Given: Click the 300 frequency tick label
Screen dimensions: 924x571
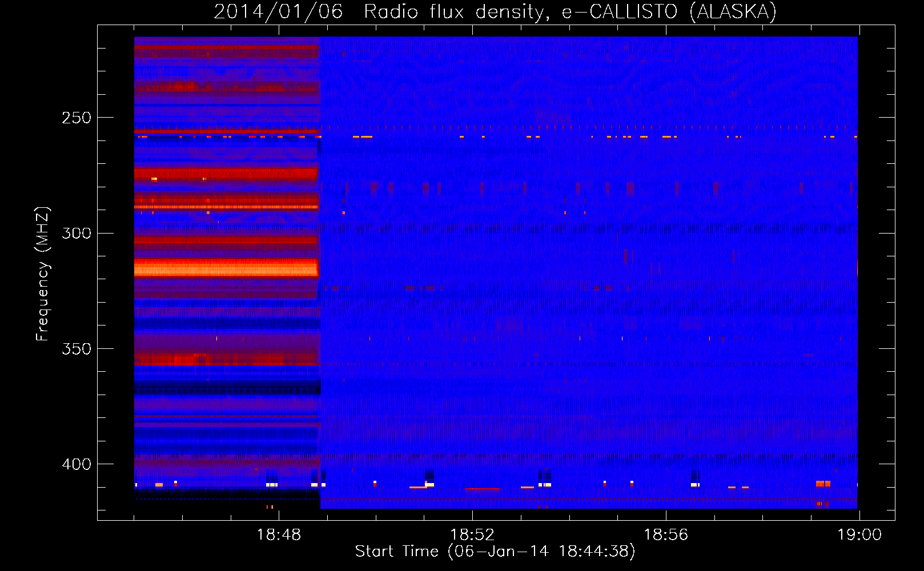Looking at the screenshot, I should (x=76, y=233).
